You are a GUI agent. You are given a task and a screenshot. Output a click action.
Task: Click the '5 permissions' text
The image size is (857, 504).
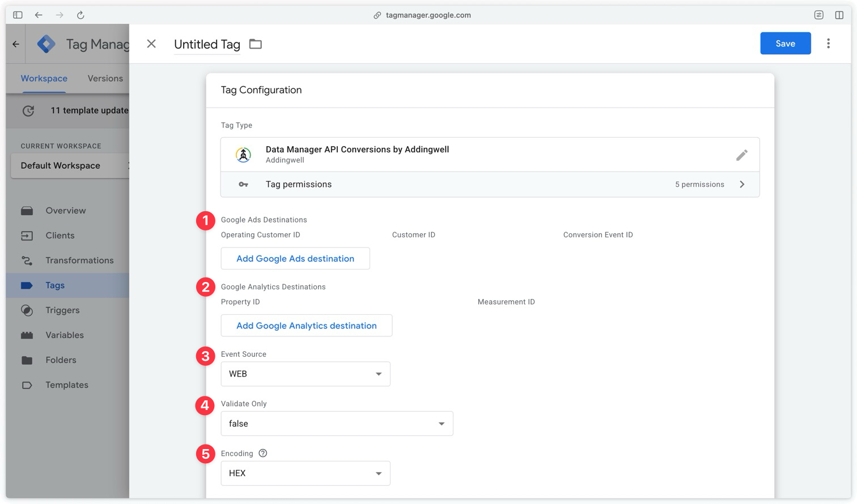tap(699, 185)
